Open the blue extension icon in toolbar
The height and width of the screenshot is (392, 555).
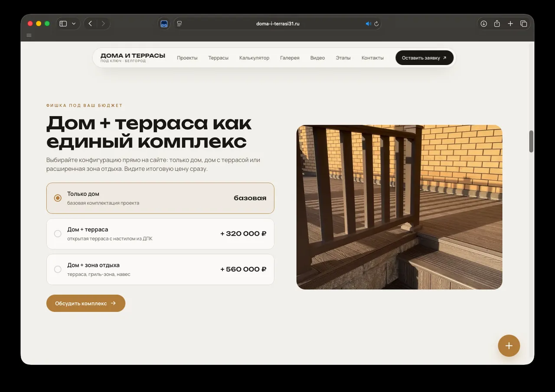[x=164, y=24]
